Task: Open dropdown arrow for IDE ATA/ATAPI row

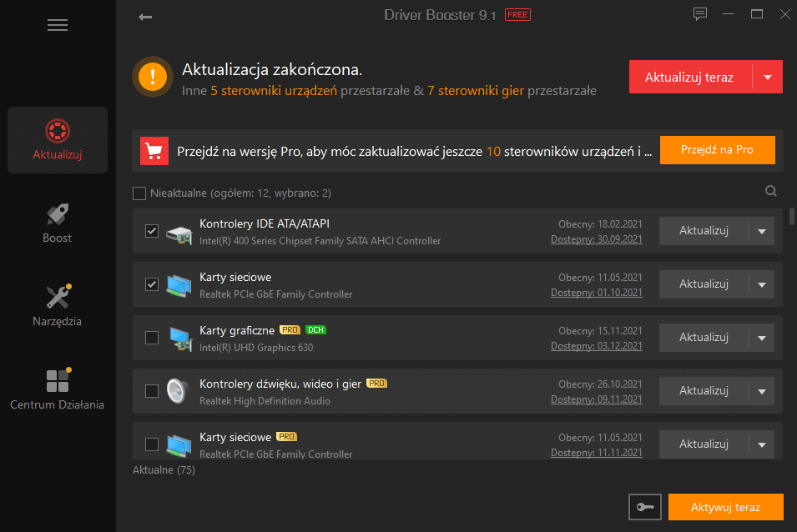Action: (x=762, y=231)
